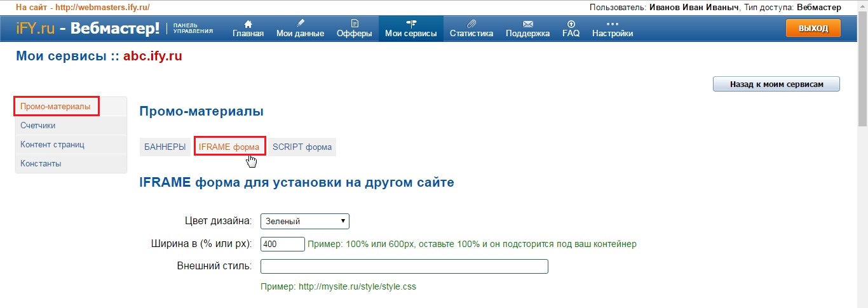Click the signpost icon above Мои сервисы
The height and width of the screenshot is (308, 868).
pos(410,23)
